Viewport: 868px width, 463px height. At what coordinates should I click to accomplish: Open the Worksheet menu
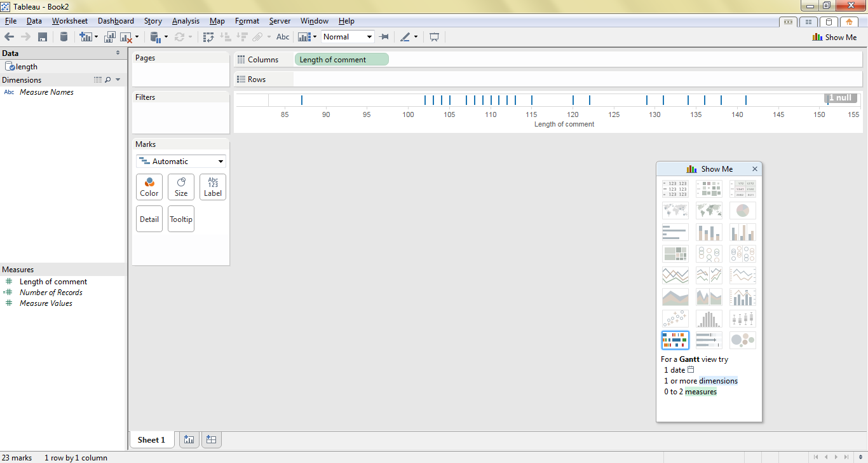(70, 21)
